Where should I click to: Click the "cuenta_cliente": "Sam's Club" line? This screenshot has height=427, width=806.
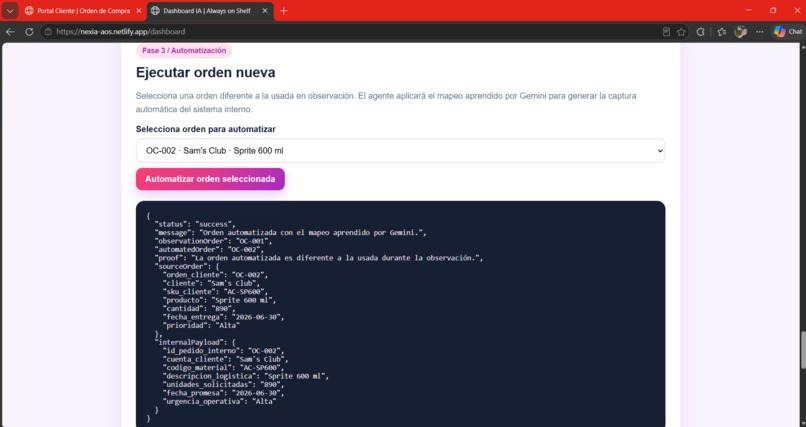pyautogui.click(x=226, y=359)
